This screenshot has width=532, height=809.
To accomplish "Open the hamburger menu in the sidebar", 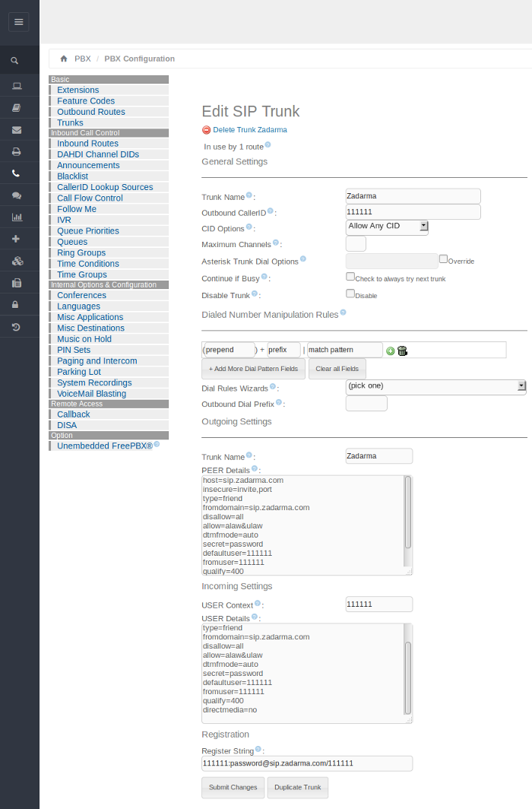I will click(x=19, y=22).
